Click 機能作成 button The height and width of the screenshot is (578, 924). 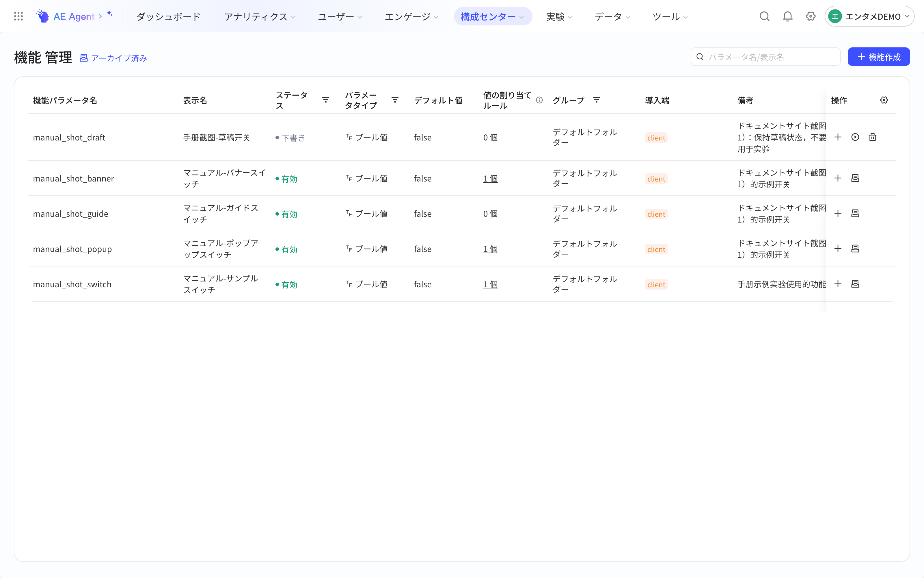pyautogui.click(x=879, y=57)
